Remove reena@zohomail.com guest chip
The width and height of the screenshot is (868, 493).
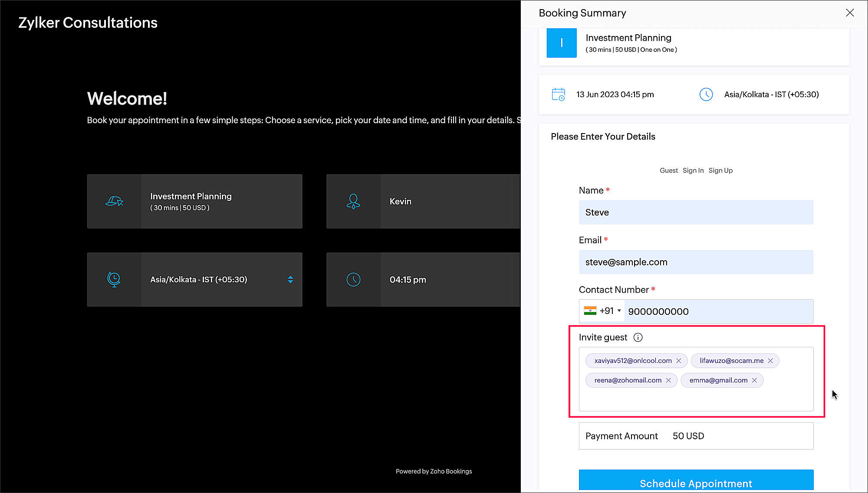(x=668, y=380)
